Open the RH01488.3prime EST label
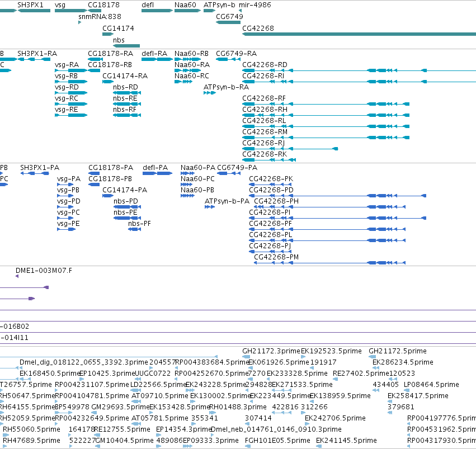Screen dimensions: 476x449 pyautogui.click(x=238, y=407)
